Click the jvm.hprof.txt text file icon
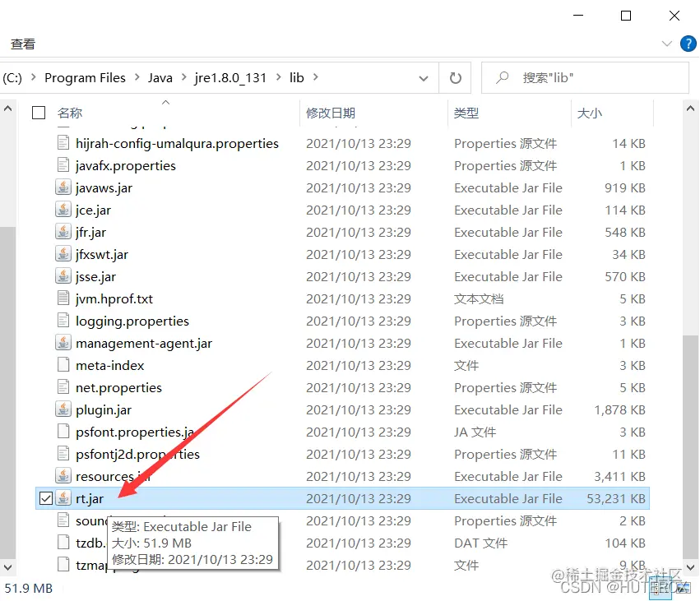This screenshot has height=601, width=700. coord(63,298)
